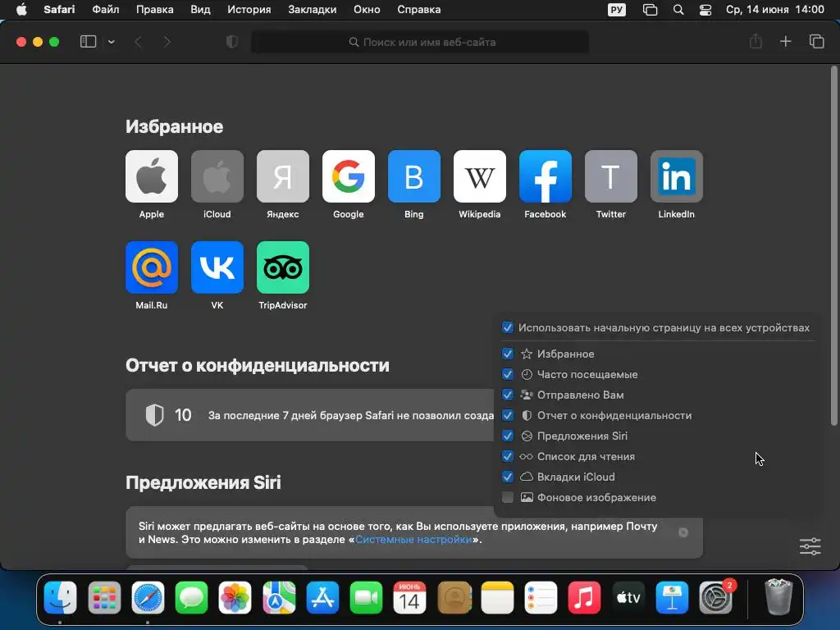
Task: Open the Apple menu
Action: click(x=21, y=10)
